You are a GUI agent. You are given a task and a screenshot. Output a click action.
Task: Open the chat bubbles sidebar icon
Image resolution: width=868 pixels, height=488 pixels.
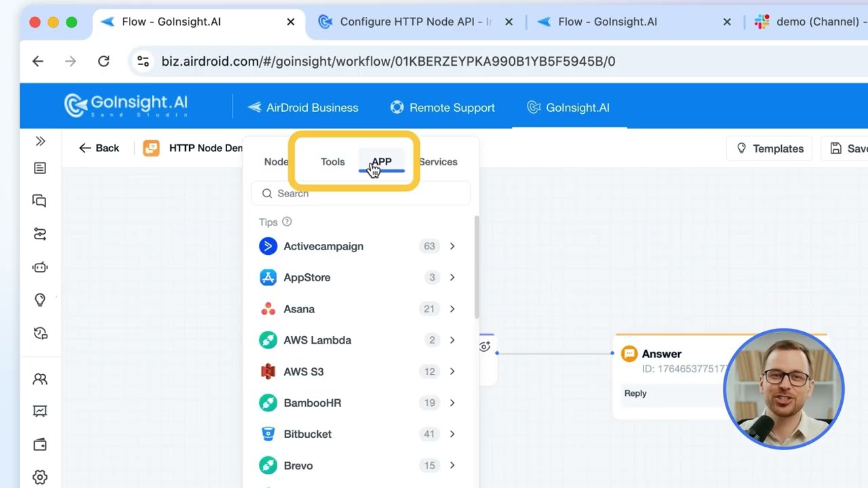point(40,201)
